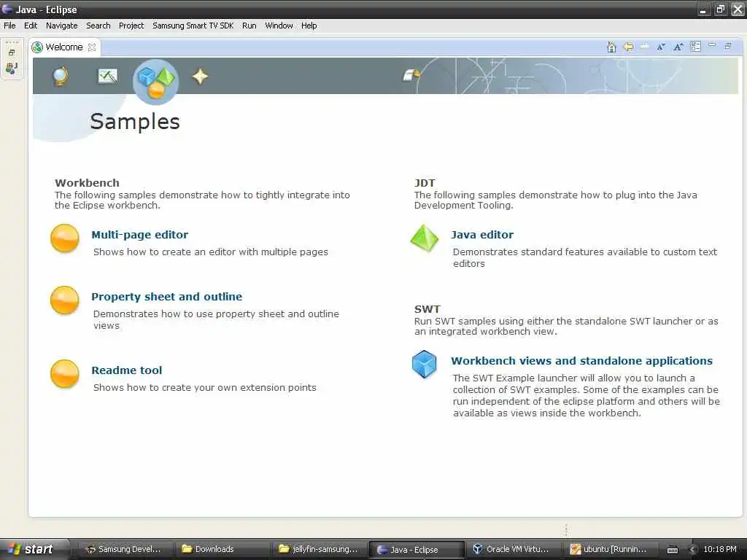Open the Project menu
The image size is (747, 560).
pyautogui.click(x=131, y=26)
